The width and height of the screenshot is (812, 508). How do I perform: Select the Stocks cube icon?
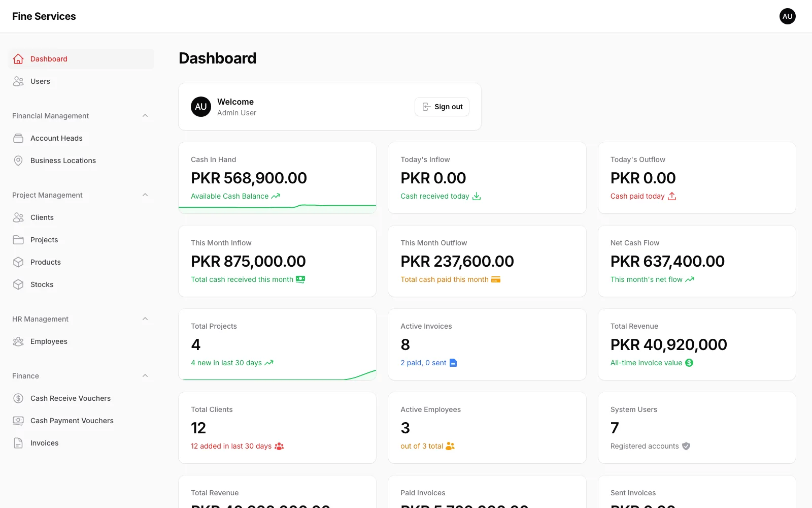18,284
